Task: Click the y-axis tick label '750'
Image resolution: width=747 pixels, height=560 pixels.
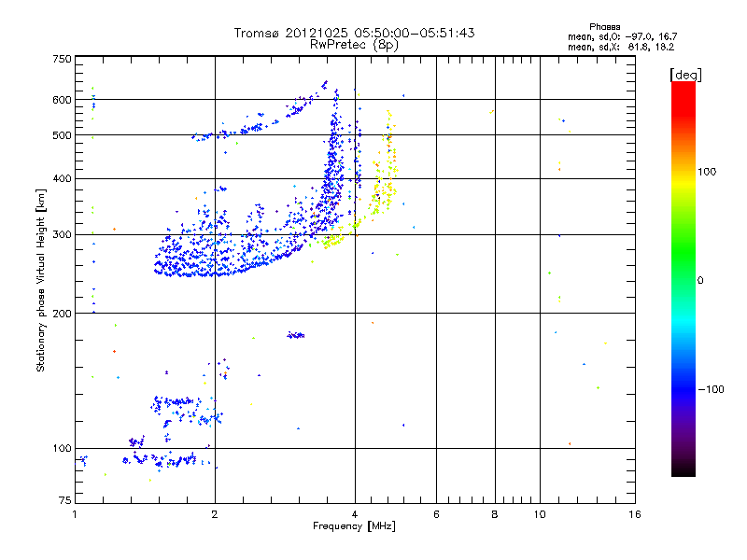Action: coord(62,59)
